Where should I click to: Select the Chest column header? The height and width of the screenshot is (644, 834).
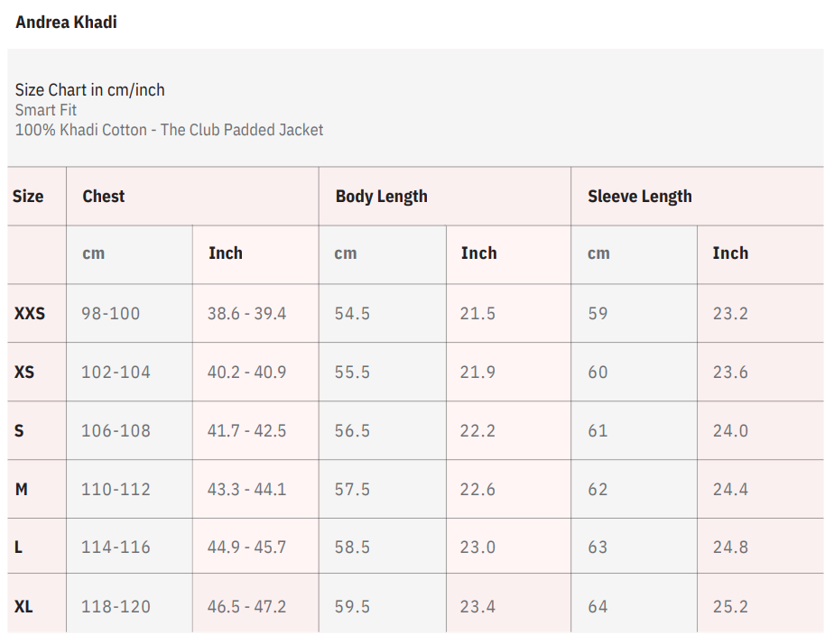point(103,196)
